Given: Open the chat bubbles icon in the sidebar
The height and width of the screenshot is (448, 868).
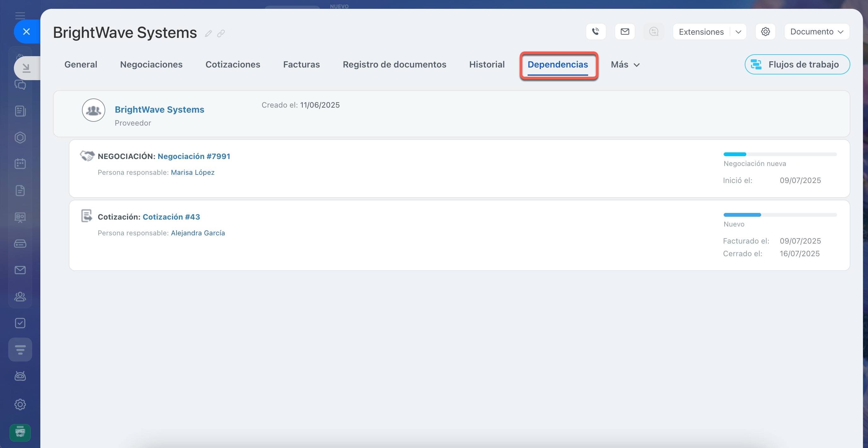Looking at the screenshot, I should [20, 85].
